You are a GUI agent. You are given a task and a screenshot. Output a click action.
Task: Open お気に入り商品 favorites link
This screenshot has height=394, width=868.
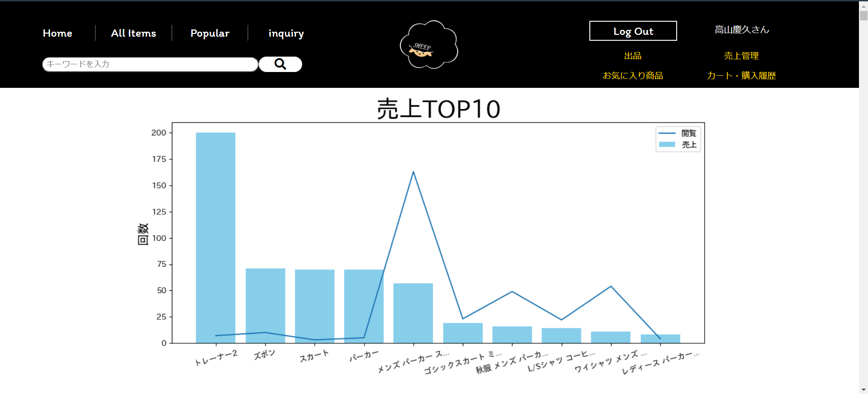(632, 76)
